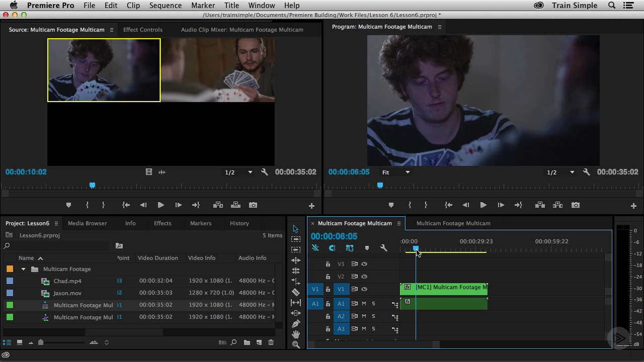Toggle V3 track output eye
This screenshot has height=362, width=644.
click(x=364, y=264)
